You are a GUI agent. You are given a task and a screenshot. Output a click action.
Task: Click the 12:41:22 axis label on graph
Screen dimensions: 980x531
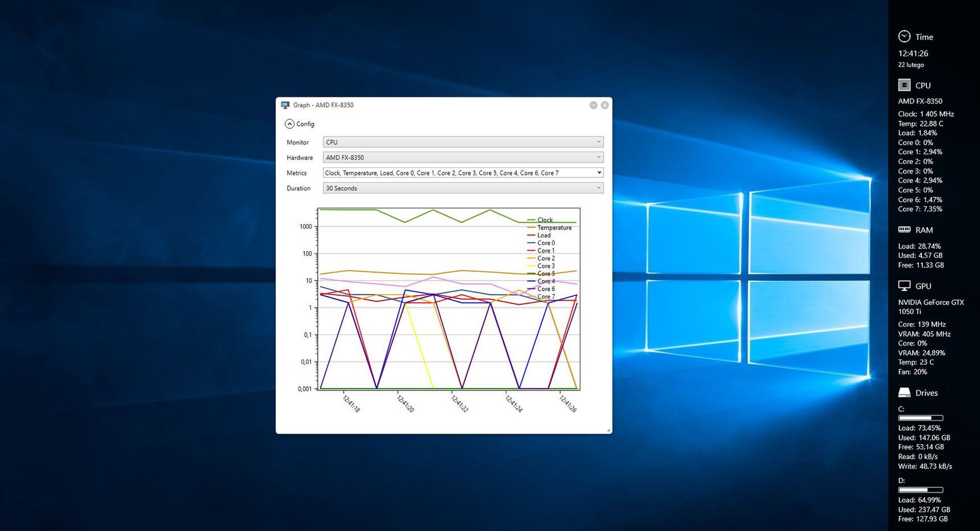point(459,403)
